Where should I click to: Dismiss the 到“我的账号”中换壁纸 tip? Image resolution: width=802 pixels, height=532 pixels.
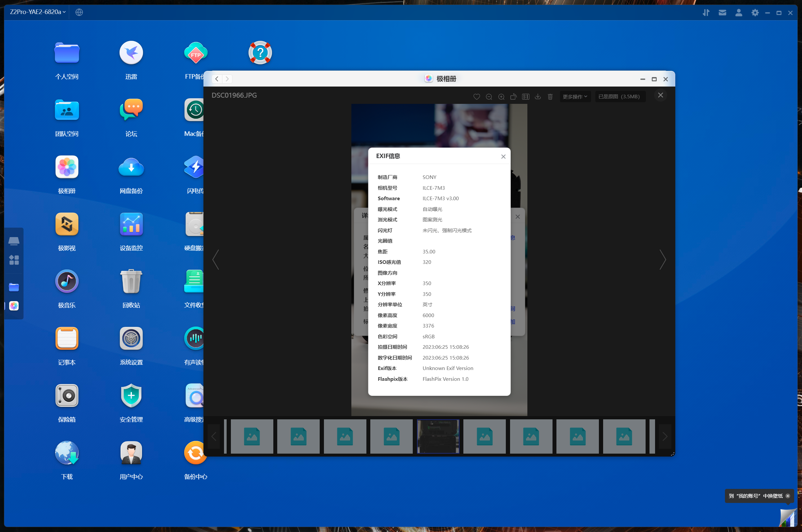point(788,496)
